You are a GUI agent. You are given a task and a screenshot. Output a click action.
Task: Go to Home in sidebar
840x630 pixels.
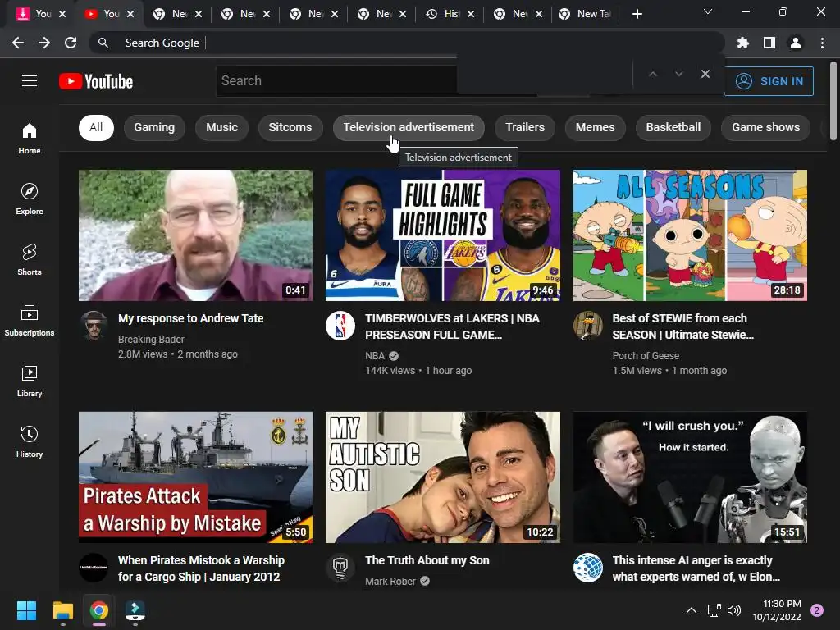point(30,138)
